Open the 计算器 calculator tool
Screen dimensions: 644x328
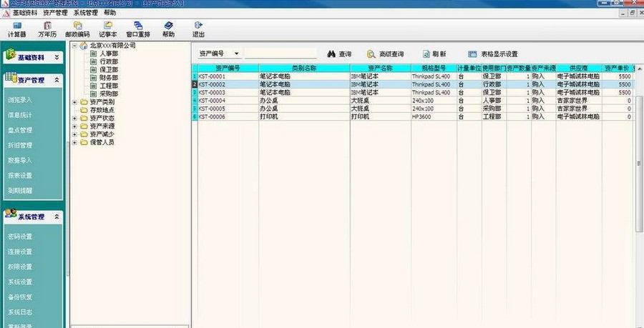(x=17, y=29)
